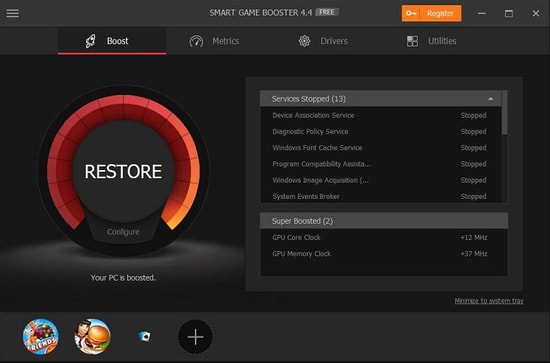The width and height of the screenshot is (550, 363).
Task: Launch the small card game icon
Action: tap(144, 336)
